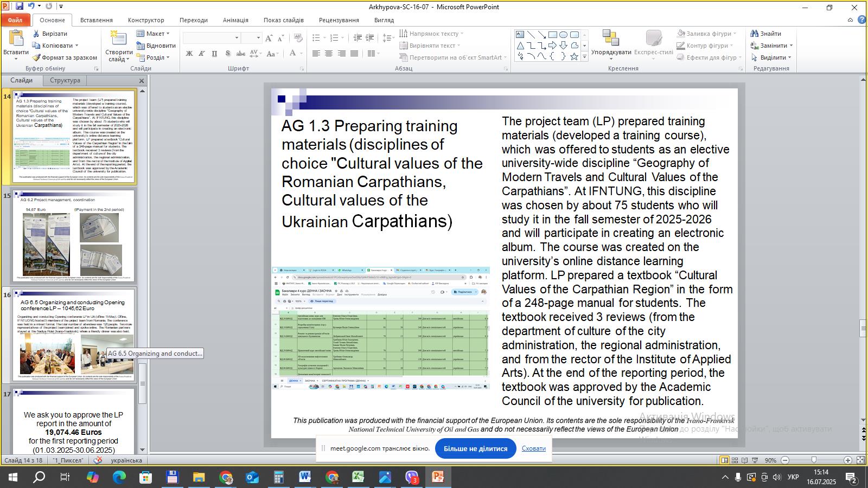The width and height of the screenshot is (868, 488).
Task: Open the Copy (Копіювати) dropdown arrow
Action: pos(76,46)
